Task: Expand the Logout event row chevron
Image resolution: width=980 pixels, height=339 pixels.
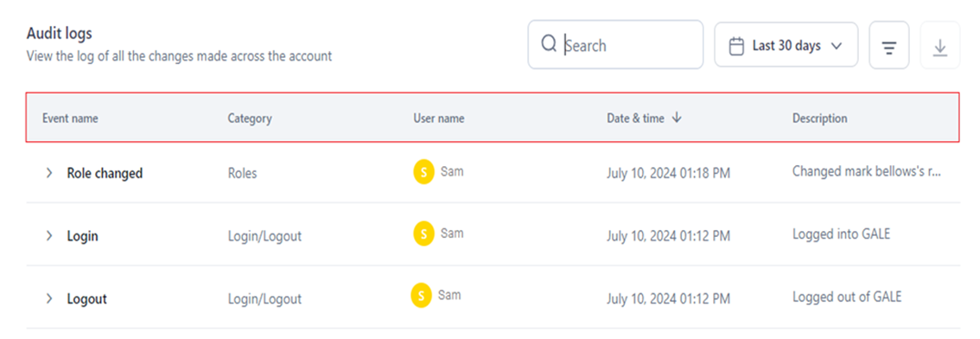Action: point(48,299)
